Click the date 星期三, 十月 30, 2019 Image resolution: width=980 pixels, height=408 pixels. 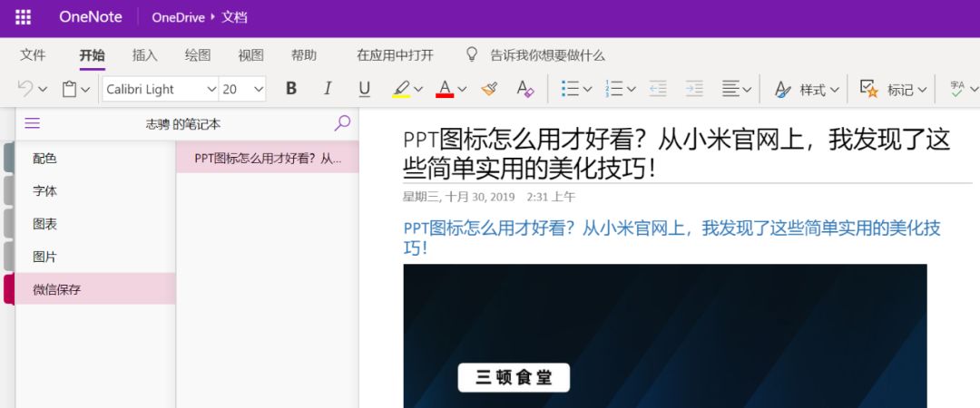[459, 197]
